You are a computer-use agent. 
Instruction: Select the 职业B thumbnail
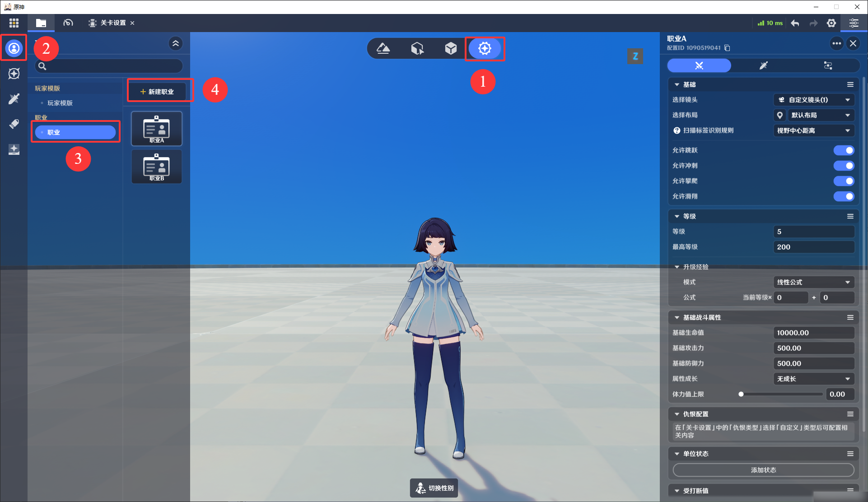(x=157, y=167)
